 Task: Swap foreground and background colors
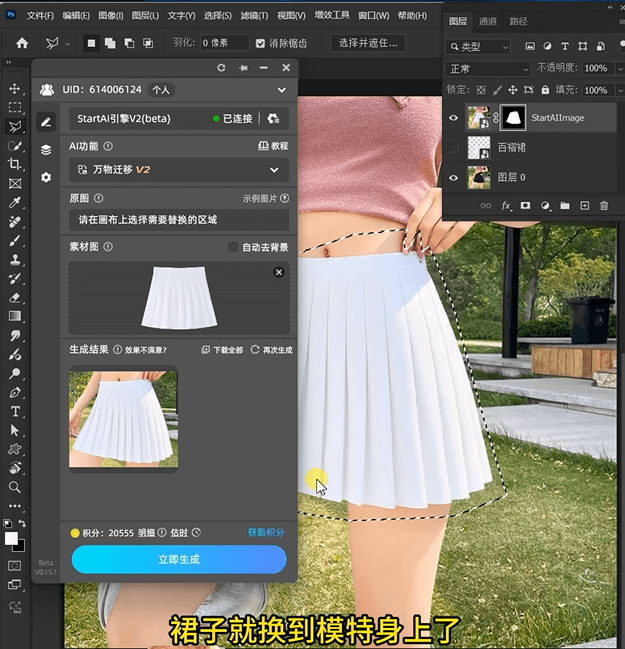coord(22,524)
